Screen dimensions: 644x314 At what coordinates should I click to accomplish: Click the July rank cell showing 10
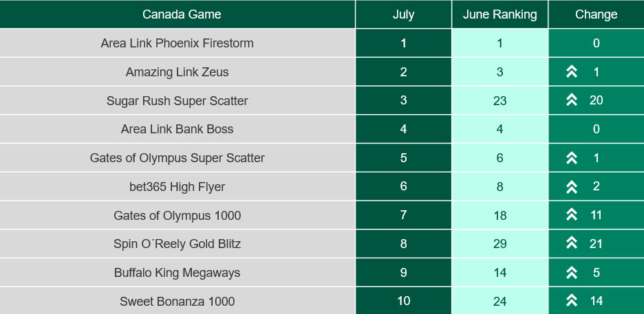click(x=403, y=301)
